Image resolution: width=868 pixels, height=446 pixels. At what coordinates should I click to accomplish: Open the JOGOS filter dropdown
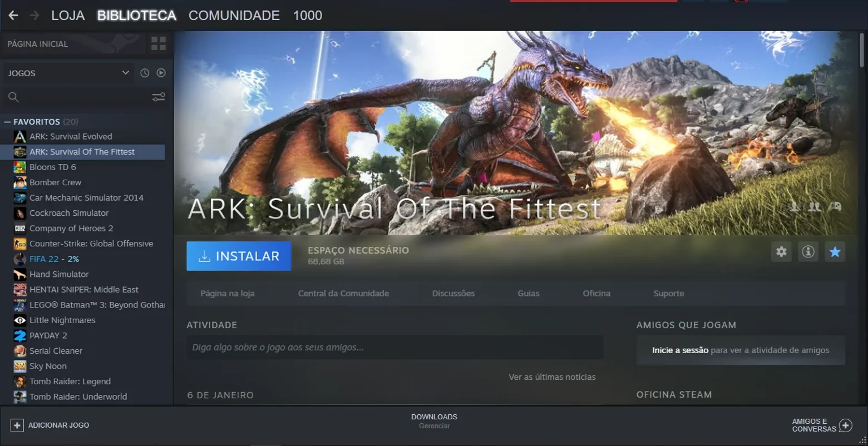[68, 73]
